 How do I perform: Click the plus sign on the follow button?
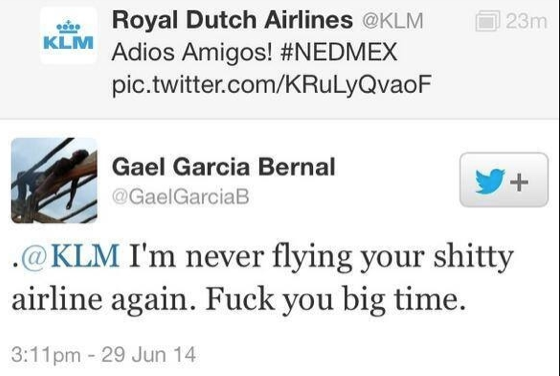tap(519, 182)
